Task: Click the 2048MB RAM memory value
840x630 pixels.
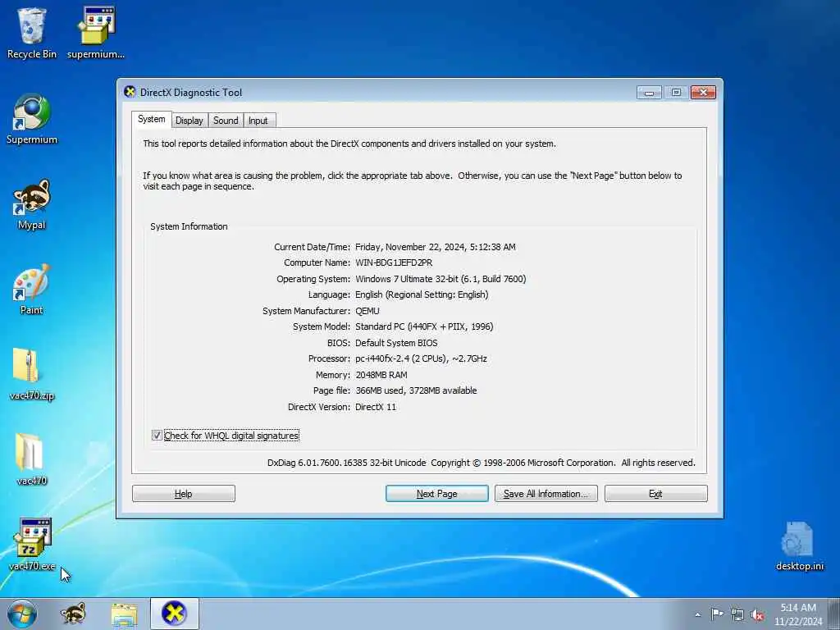Action: pos(381,374)
